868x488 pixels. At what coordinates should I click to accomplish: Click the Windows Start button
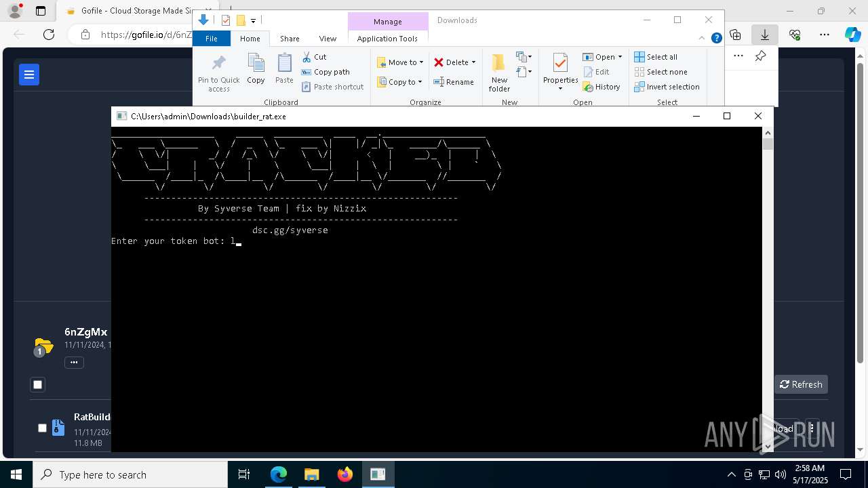pos(16,474)
